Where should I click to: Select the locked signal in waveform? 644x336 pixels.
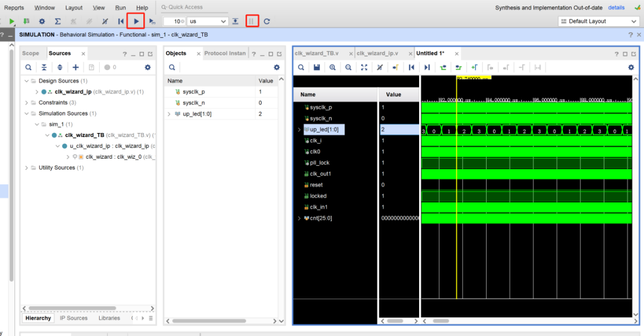click(318, 196)
